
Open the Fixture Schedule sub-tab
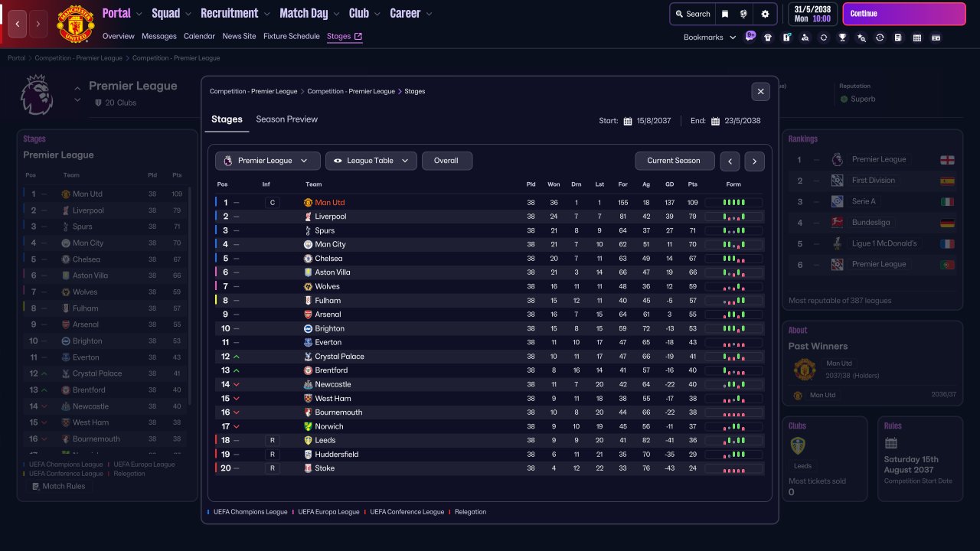click(292, 36)
